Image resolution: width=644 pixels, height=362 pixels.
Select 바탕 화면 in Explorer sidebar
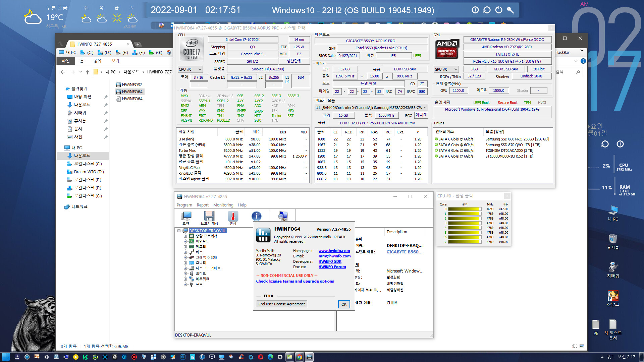(x=83, y=97)
